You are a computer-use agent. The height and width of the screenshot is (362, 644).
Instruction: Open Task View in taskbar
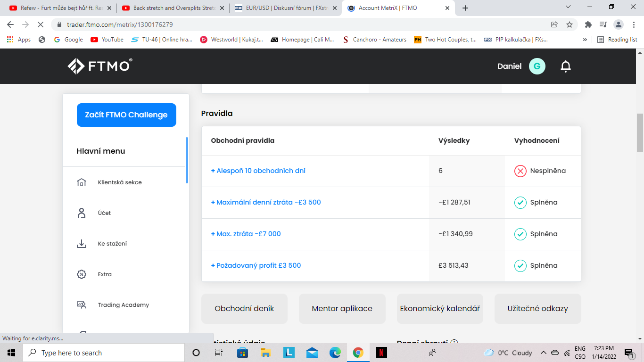219,353
